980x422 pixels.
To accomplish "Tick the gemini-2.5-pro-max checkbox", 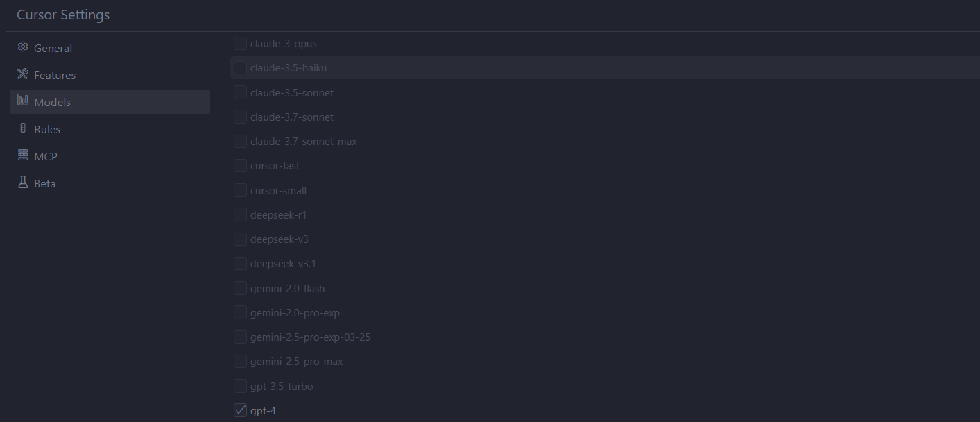I will 240,361.
